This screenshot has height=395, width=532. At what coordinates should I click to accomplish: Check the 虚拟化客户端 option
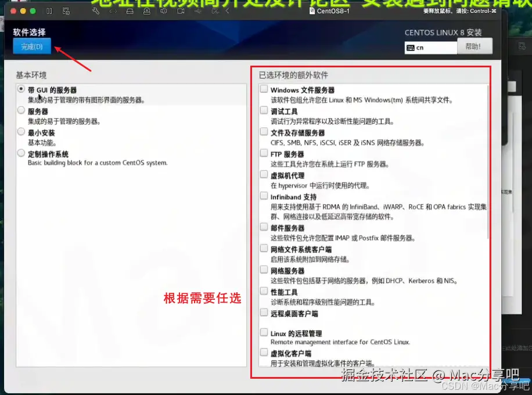tap(263, 353)
